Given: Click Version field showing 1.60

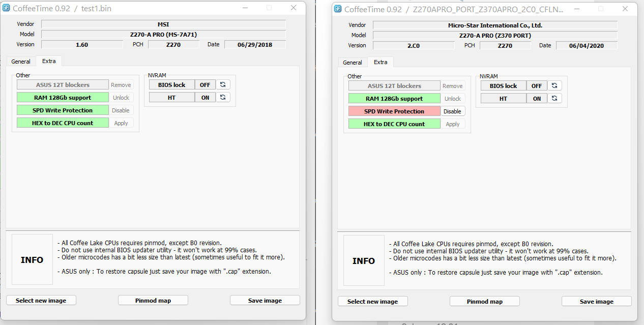Looking at the screenshot, I should coord(82,45).
